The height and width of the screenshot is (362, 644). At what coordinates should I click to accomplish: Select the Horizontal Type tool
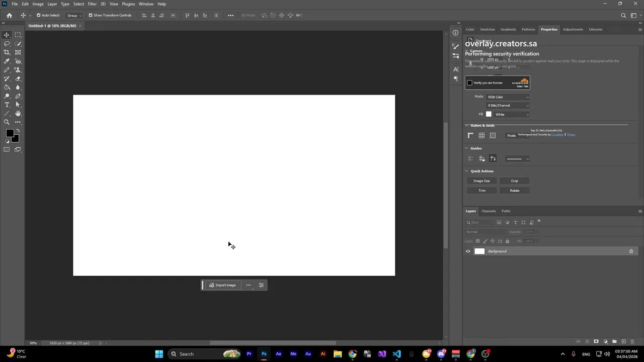click(7, 105)
